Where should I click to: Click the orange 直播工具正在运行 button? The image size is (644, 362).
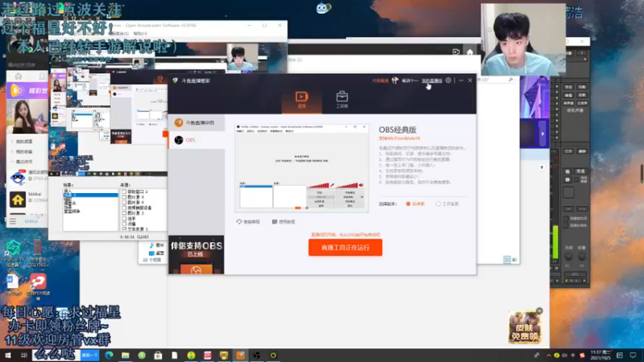point(345,248)
